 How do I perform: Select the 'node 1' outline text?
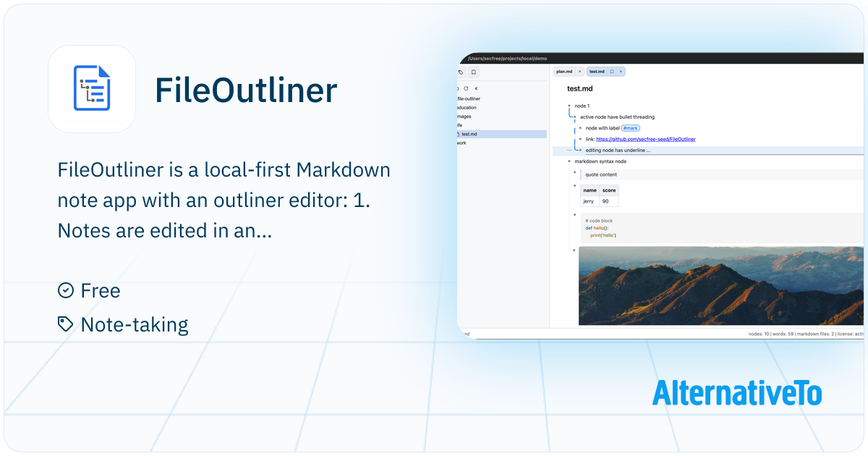point(582,106)
